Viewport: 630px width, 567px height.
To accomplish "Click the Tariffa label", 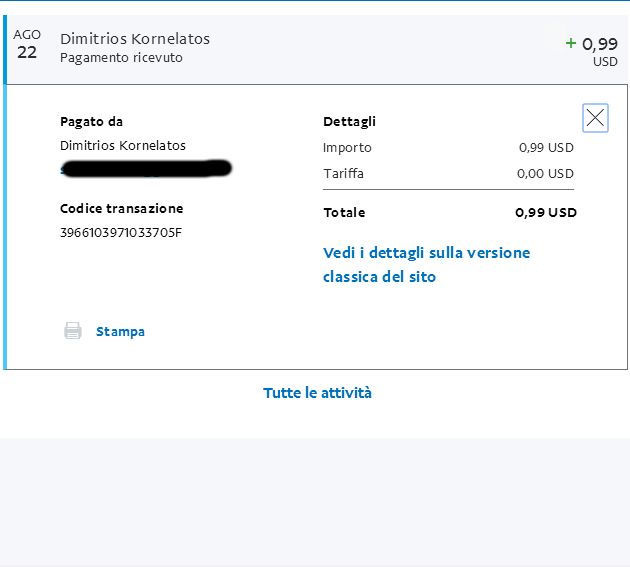I will tap(344, 174).
